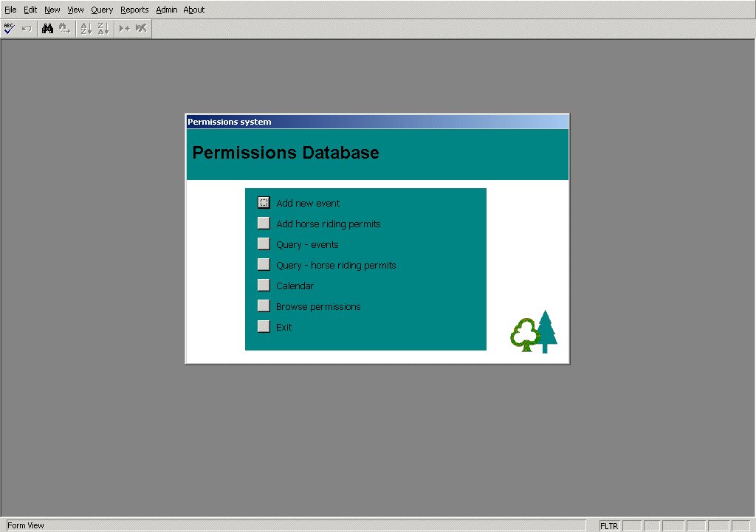Screen dimensions: 756x532
Task: Open the Edit menu
Action: 30,10
